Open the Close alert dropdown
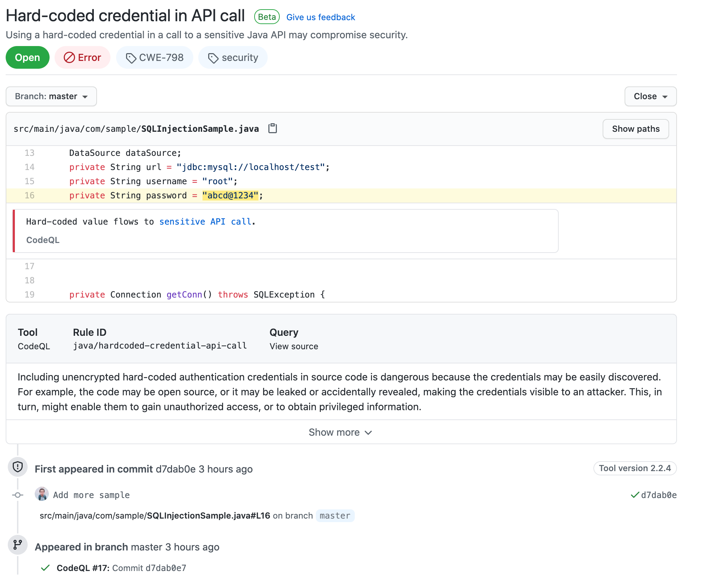 pos(650,96)
